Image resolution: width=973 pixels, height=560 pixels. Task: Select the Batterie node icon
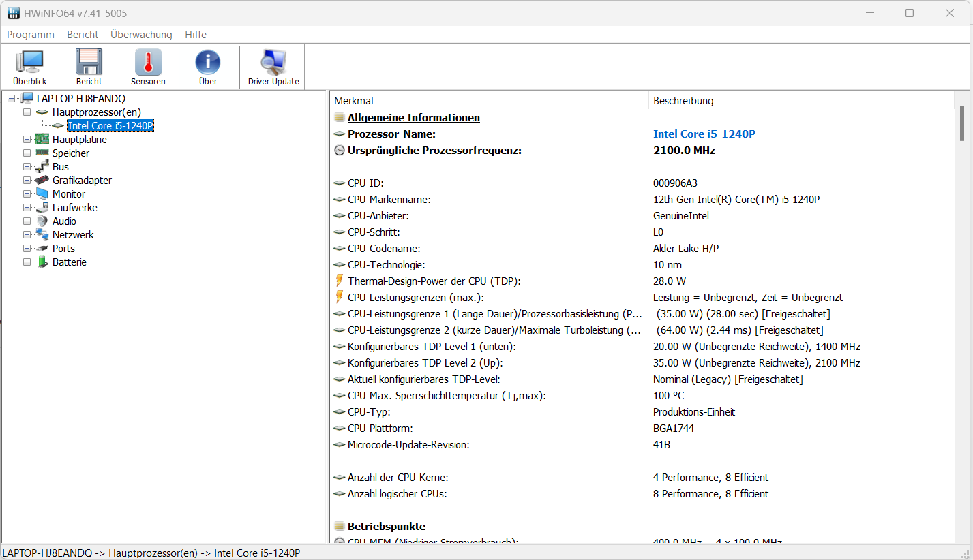(42, 262)
